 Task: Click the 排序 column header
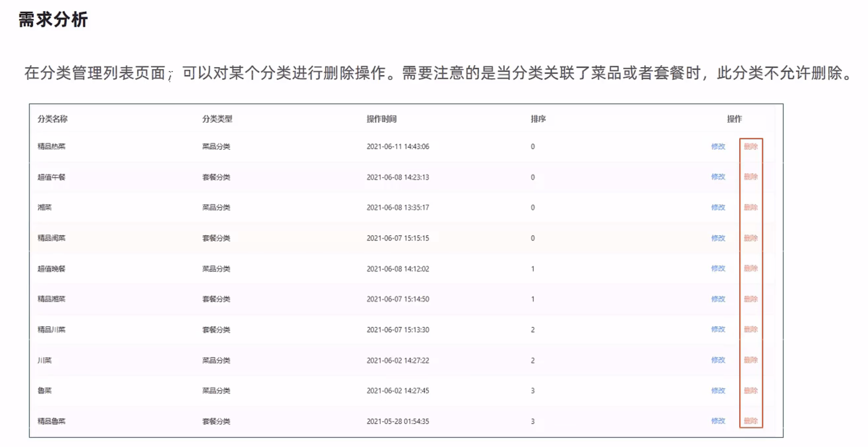click(538, 119)
